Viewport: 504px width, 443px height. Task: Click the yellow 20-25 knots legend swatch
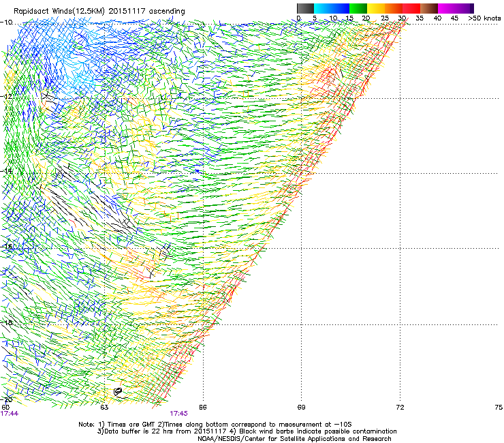(376, 8)
